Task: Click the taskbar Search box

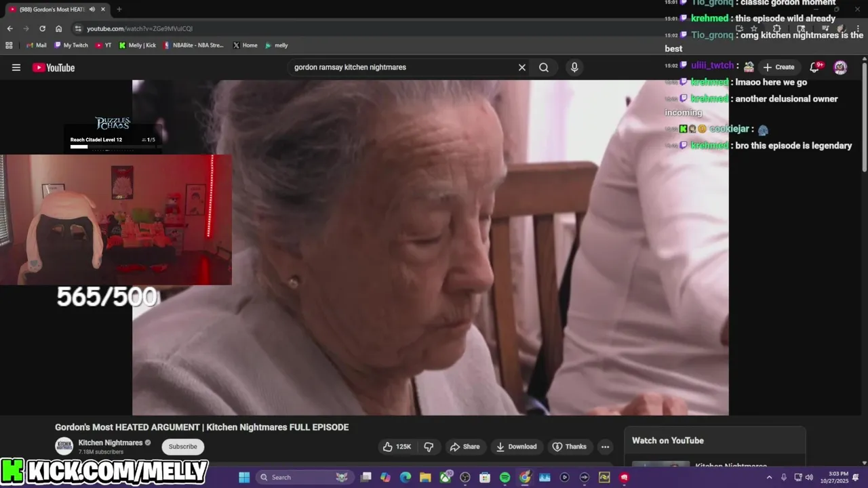Action: pyautogui.click(x=304, y=477)
